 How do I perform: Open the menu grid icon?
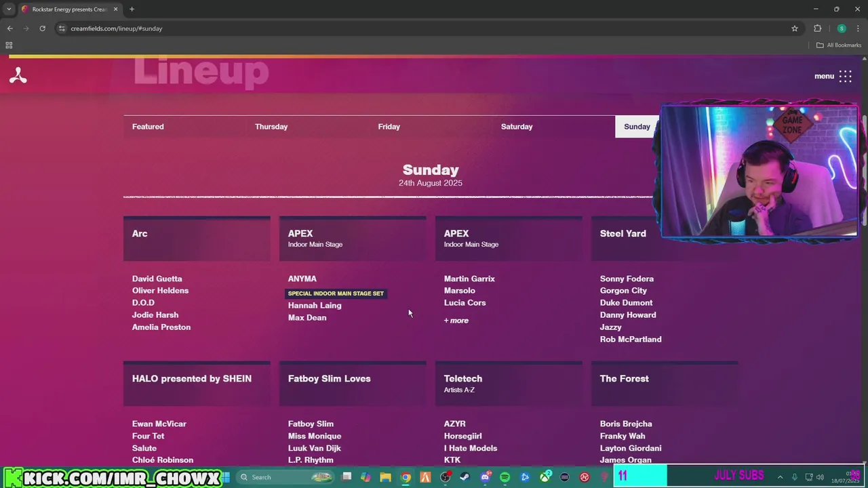click(845, 76)
